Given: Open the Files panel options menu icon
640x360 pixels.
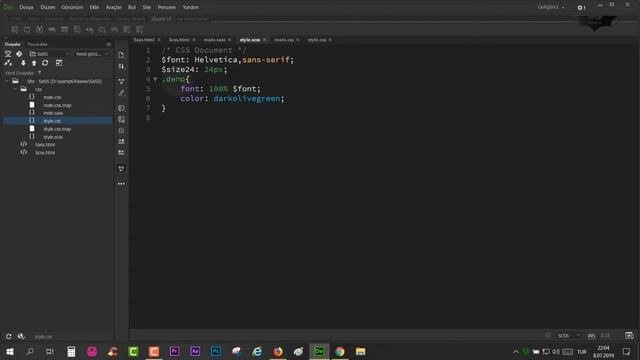Looking at the screenshot, I should (109, 44).
